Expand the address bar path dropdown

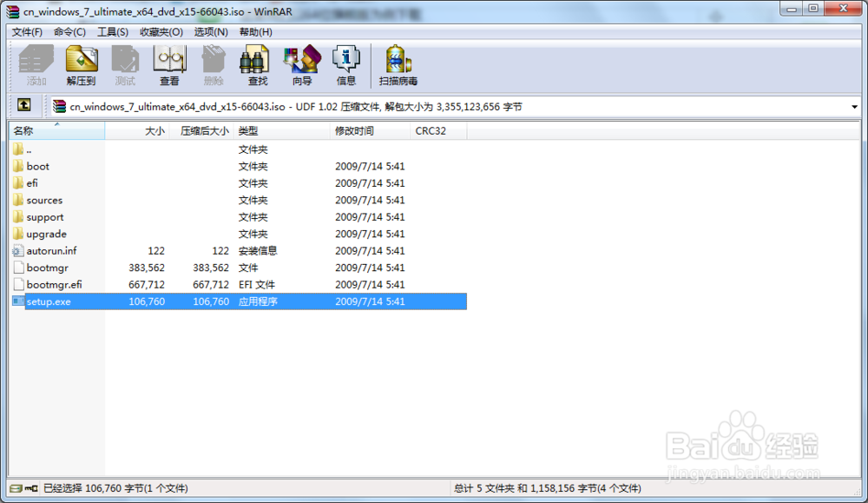[854, 107]
